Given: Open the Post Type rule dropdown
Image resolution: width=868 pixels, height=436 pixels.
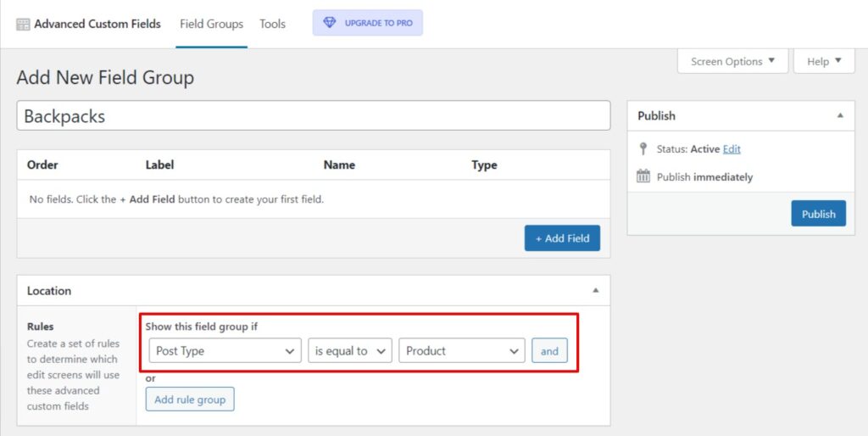Looking at the screenshot, I should [x=225, y=350].
